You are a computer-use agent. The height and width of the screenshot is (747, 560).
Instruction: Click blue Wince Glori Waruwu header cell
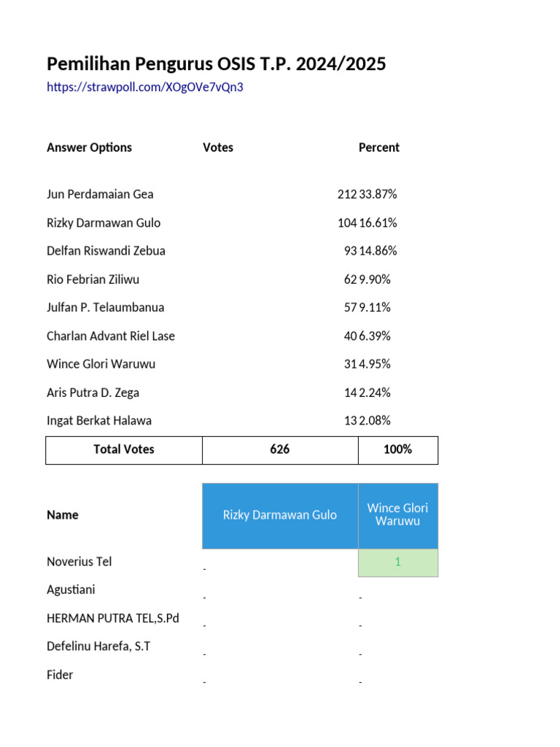pos(397,515)
